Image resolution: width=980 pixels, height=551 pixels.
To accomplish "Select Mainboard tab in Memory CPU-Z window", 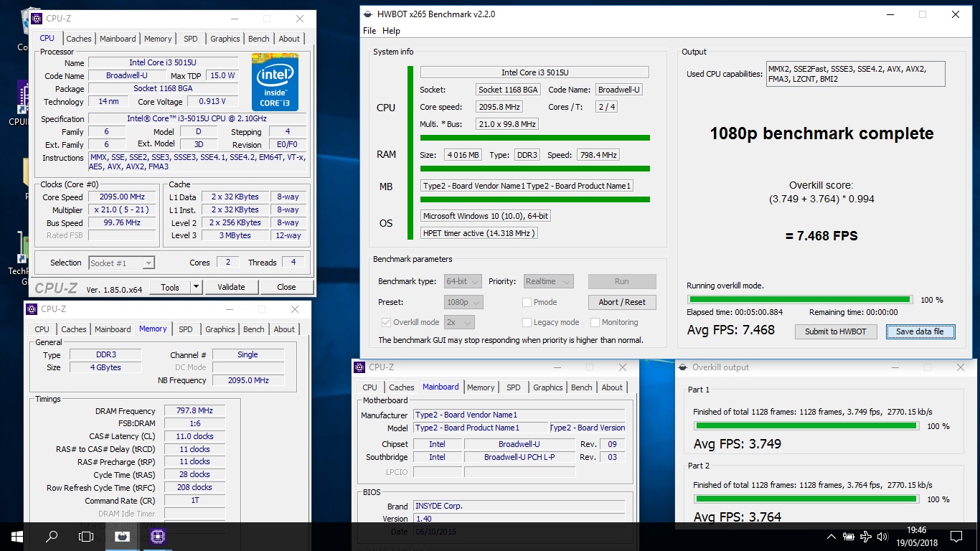I will click(x=113, y=329).
